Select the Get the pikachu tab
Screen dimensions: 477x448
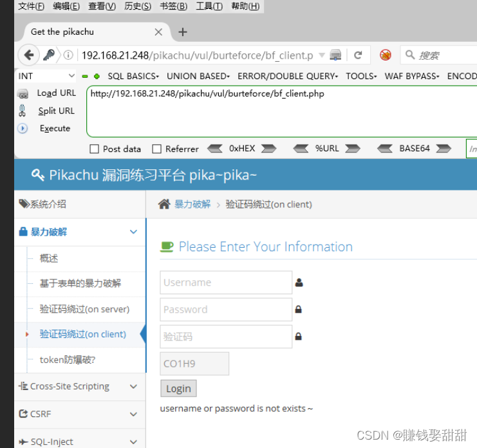pyautogui.click(x=97, y=32)
